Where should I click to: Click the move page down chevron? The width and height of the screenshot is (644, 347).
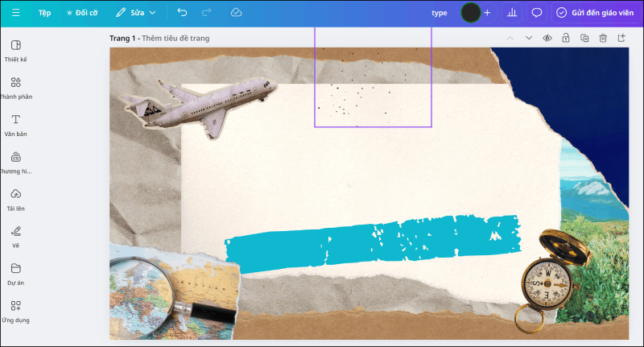529,38
